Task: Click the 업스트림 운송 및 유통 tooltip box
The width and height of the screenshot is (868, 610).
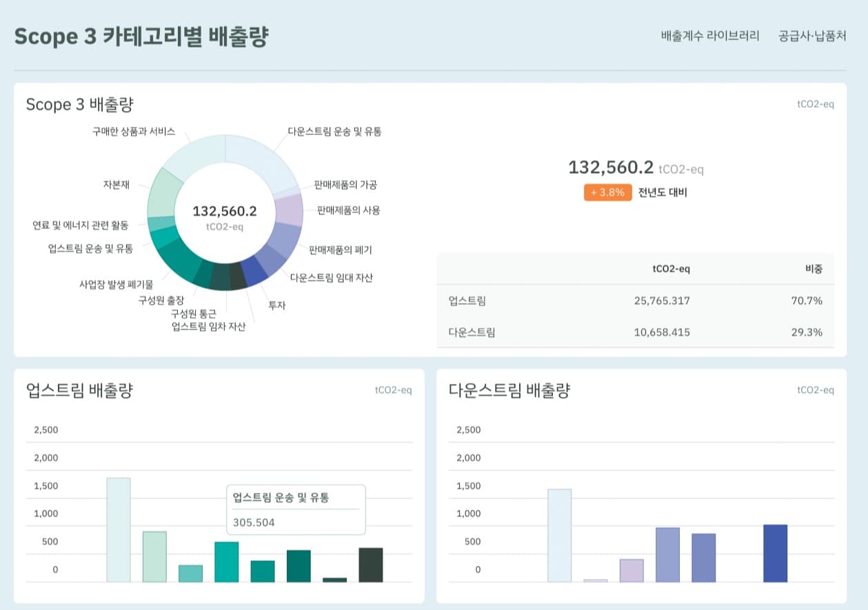Action: coord(296,509)
